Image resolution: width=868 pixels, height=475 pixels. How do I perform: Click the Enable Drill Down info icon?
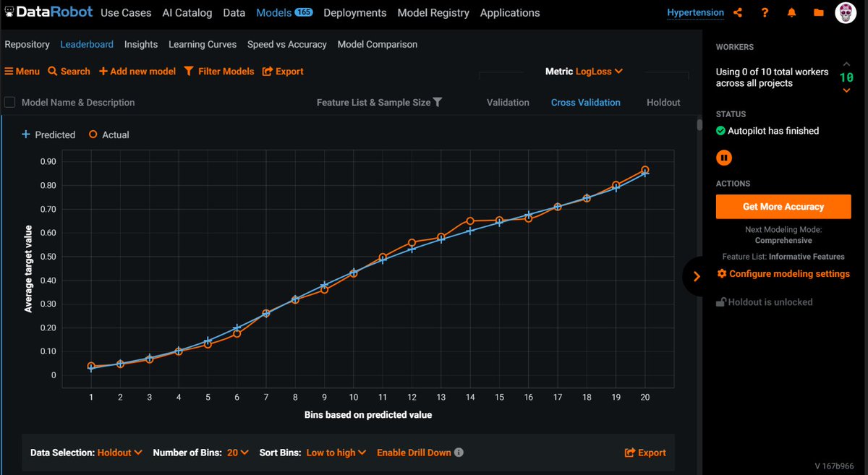point(459,453)
